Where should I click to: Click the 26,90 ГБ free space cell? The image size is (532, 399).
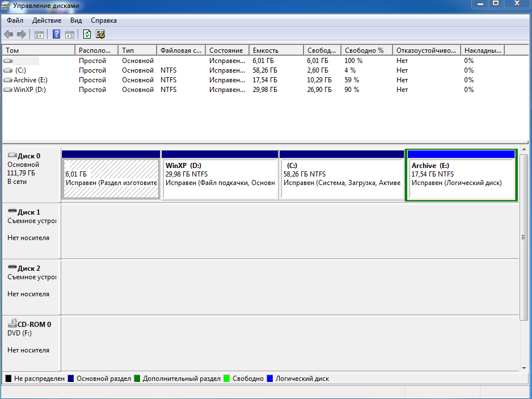(x=319, y=90)
